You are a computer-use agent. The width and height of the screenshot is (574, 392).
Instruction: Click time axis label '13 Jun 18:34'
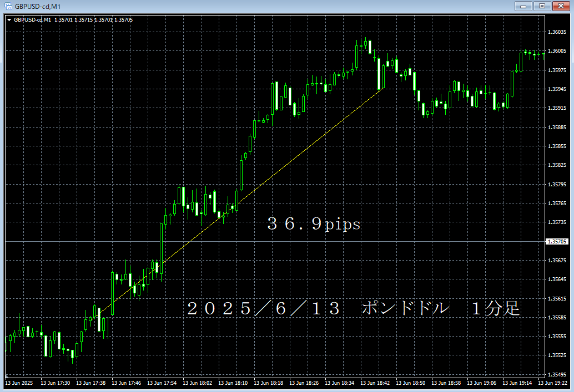[339, 383]
